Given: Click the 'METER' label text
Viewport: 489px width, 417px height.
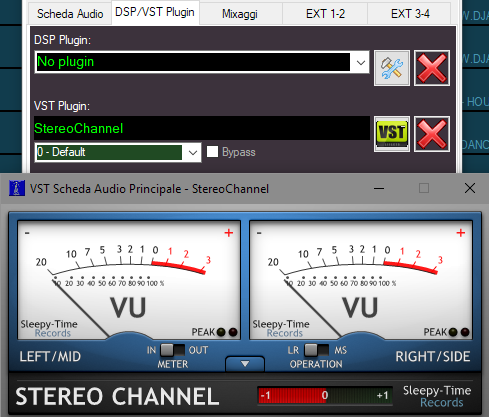Looking at the screenshot, I should click(x=173, y=364).
